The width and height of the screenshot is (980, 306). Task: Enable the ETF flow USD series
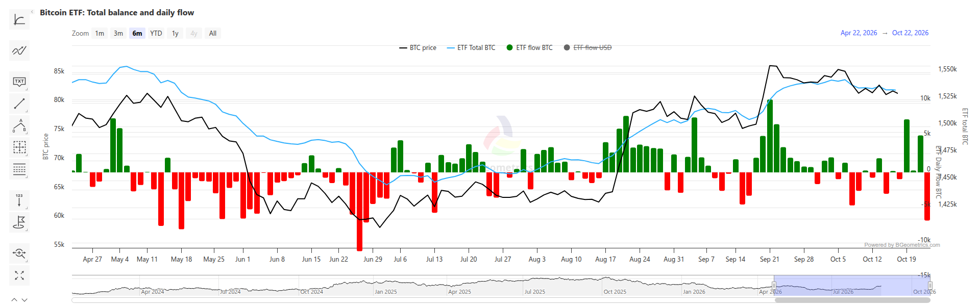(587, 47)
